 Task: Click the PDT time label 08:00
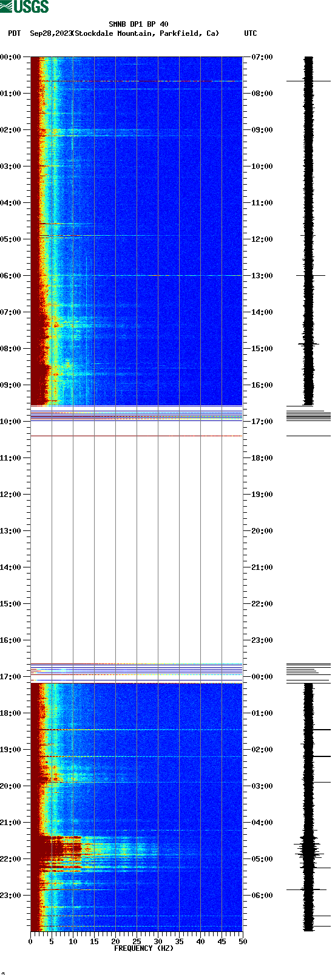coord(11,349)
